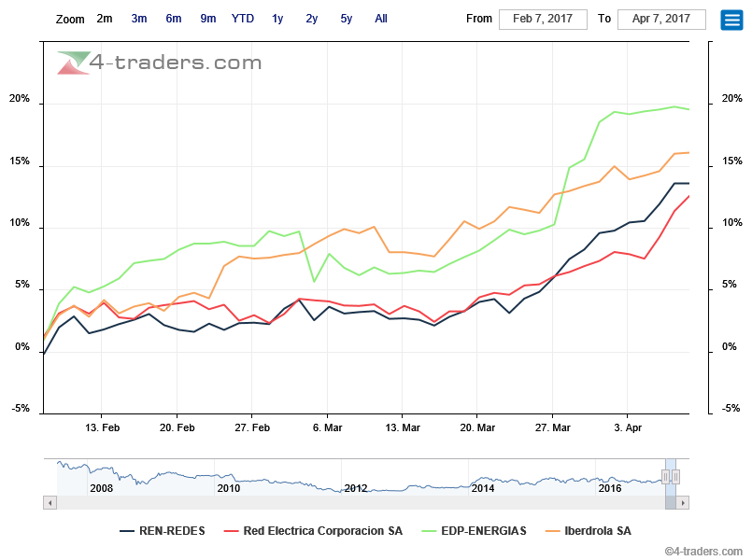The height and width of the screenshot is (560, 752).
Task: Toggle Red Electrica Corporacion SA series
Action: coord(314,531)
